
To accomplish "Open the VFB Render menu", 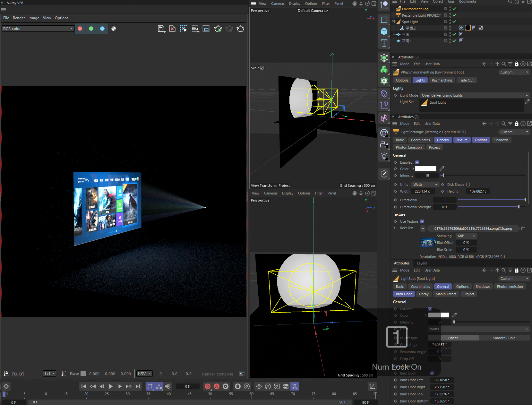I will point(19,18).
